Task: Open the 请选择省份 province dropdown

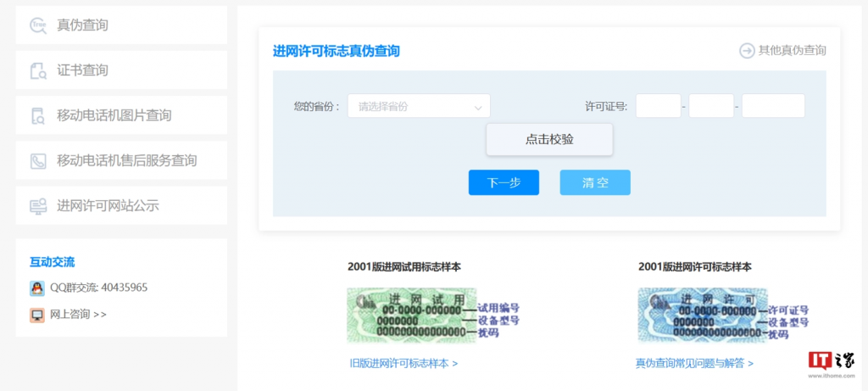Action: point(419,106)
